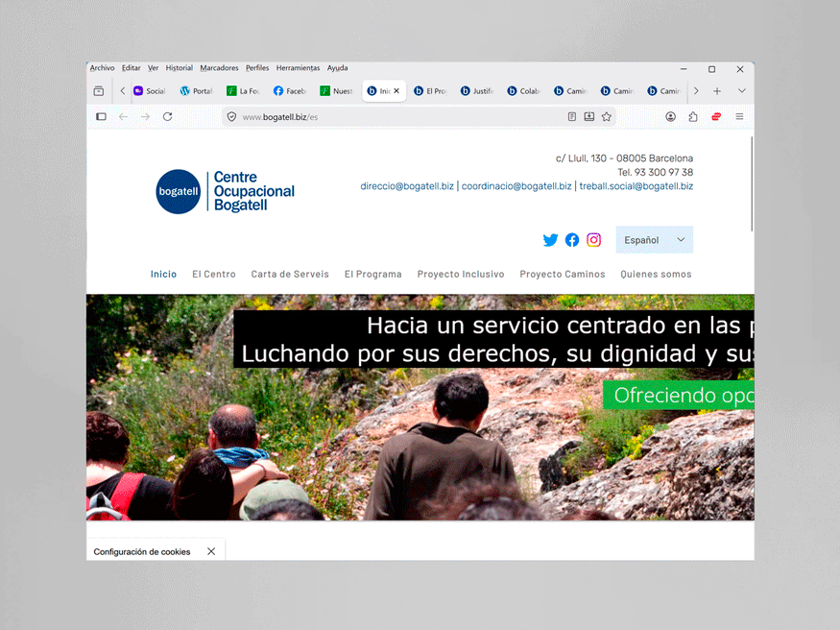This screenshot has height=630, width=840.
Task: Switch to the Colab tab
Action: tap(523, 91)
